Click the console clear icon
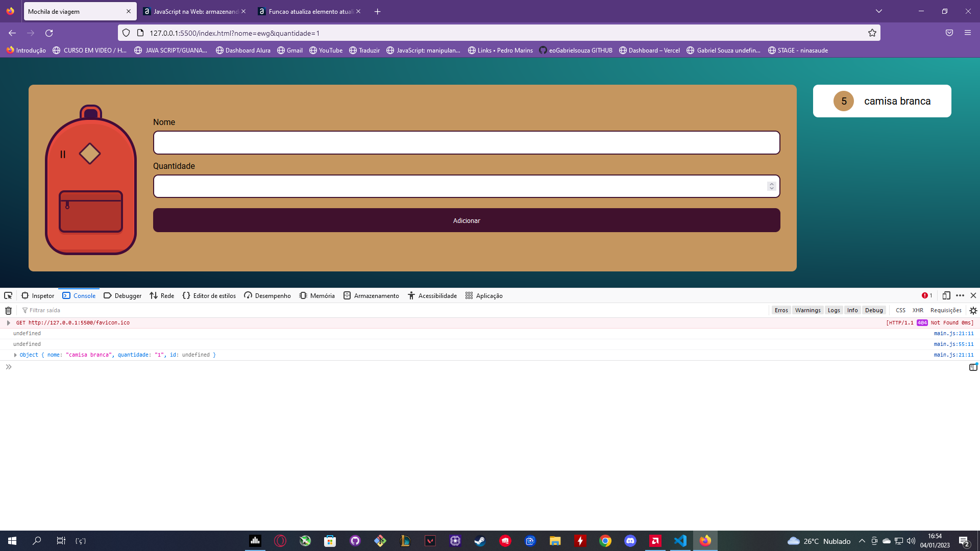The image size is (980, 551). pos(8,310)
